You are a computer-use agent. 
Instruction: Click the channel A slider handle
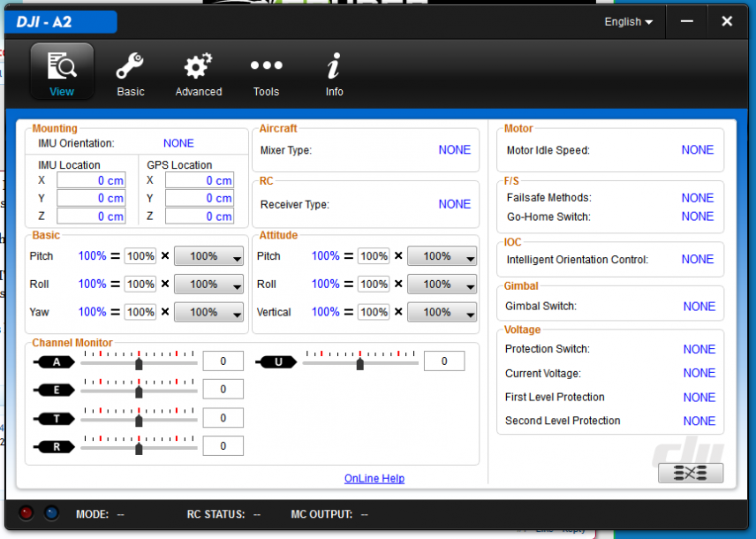click(139, 364)
